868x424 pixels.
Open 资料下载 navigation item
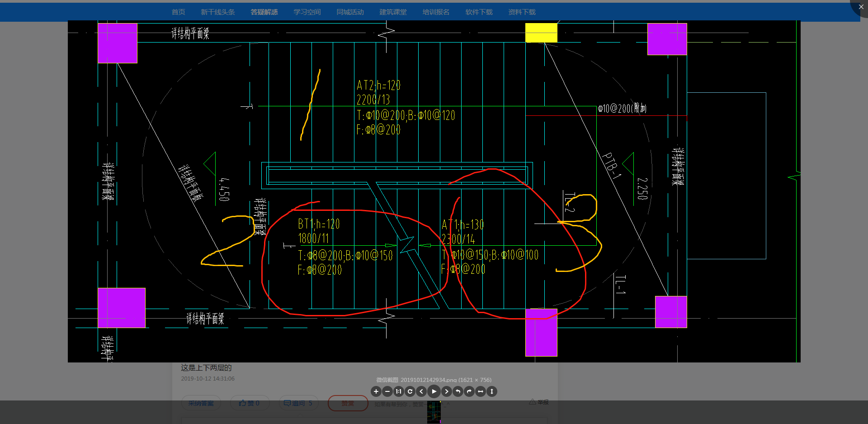point(522,12)
